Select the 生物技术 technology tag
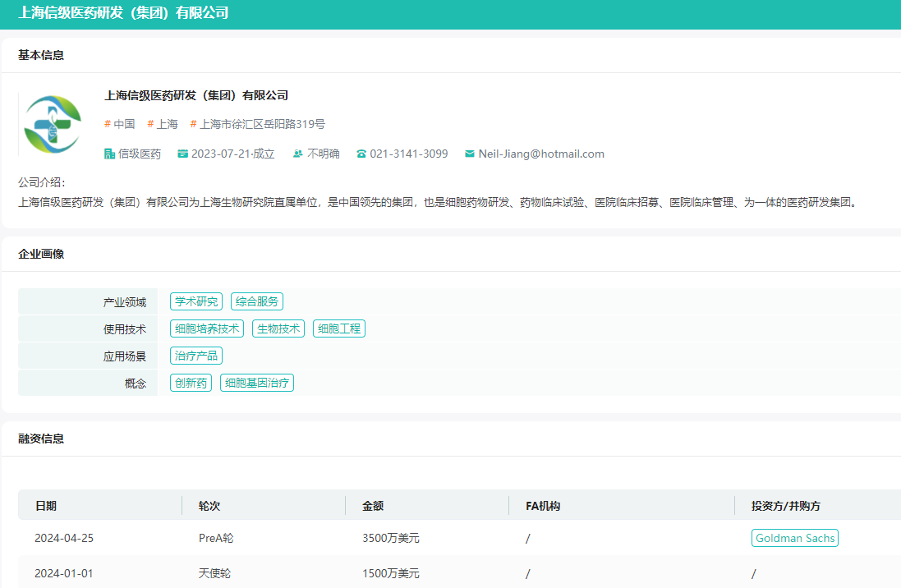 point(278,328)
